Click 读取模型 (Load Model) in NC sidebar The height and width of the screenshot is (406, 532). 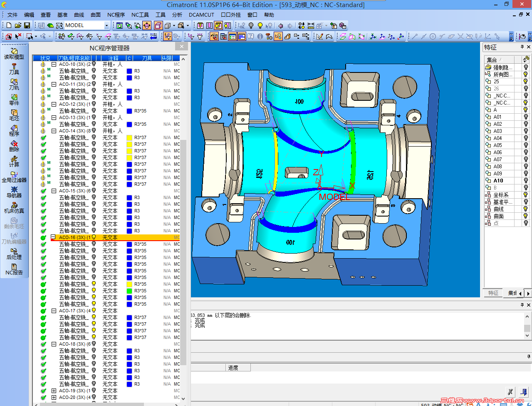click(x=14, y=54)
